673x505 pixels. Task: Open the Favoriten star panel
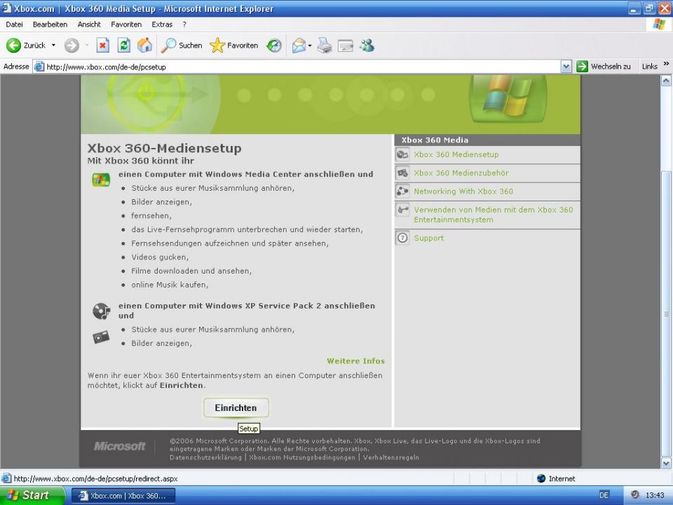(234, 45)
